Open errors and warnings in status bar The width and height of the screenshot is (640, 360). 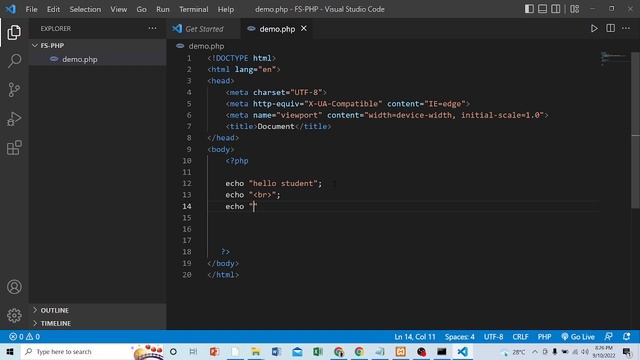pos(24,337)
